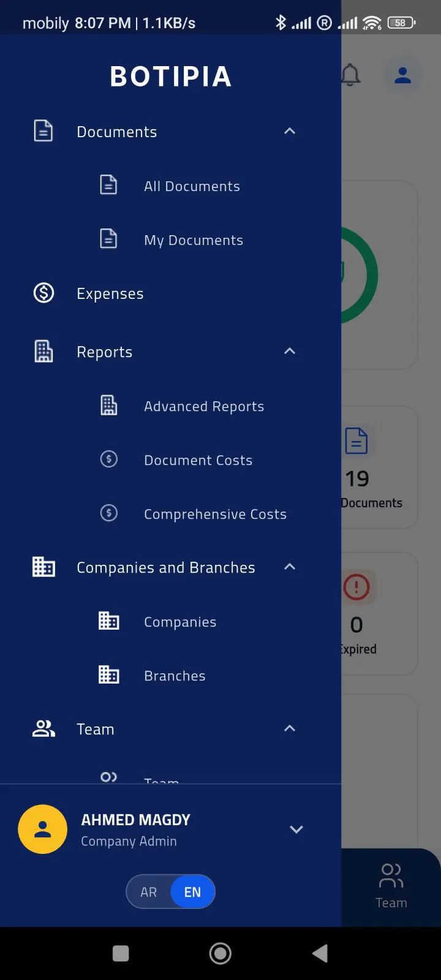Screen dimensions: 441x980
Task: Click the Company Admin role text
Action: pyautogui.click(x=129, y=842)
